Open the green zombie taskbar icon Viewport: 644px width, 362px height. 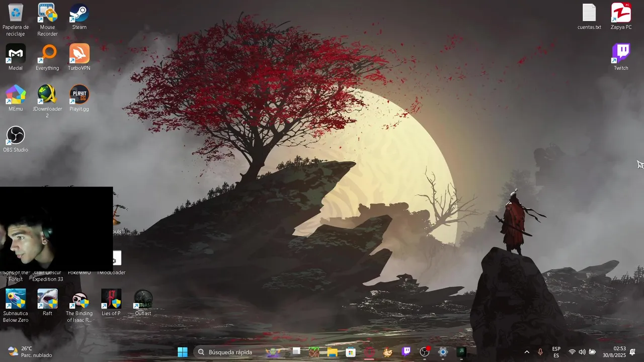(273, 352)
